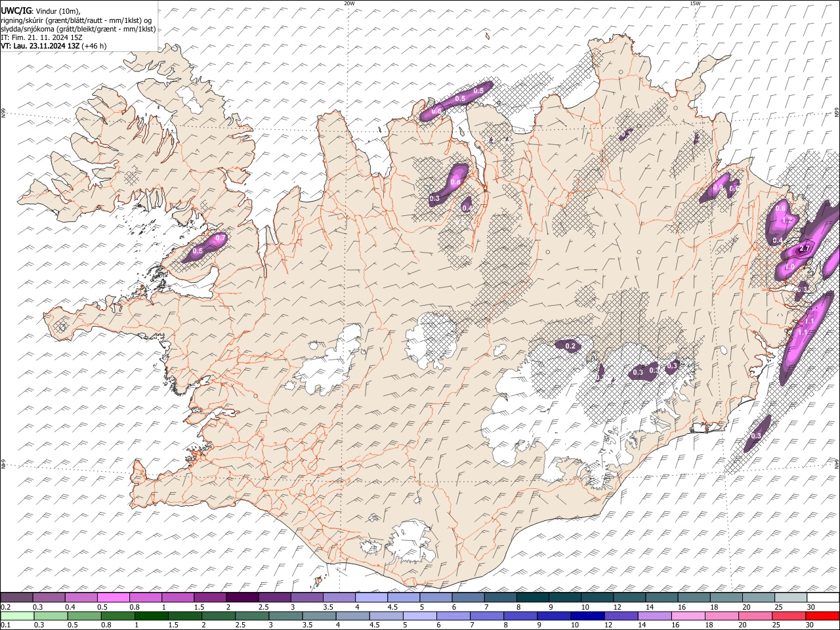
Task: Pick bottom-scale pale green swatch starting at 0.1
Action: point(16,616)
